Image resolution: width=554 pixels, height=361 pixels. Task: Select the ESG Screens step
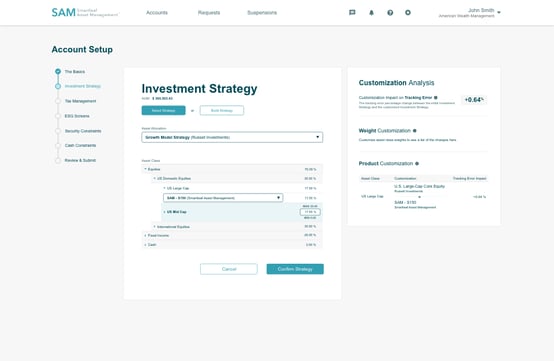point(77,116)
